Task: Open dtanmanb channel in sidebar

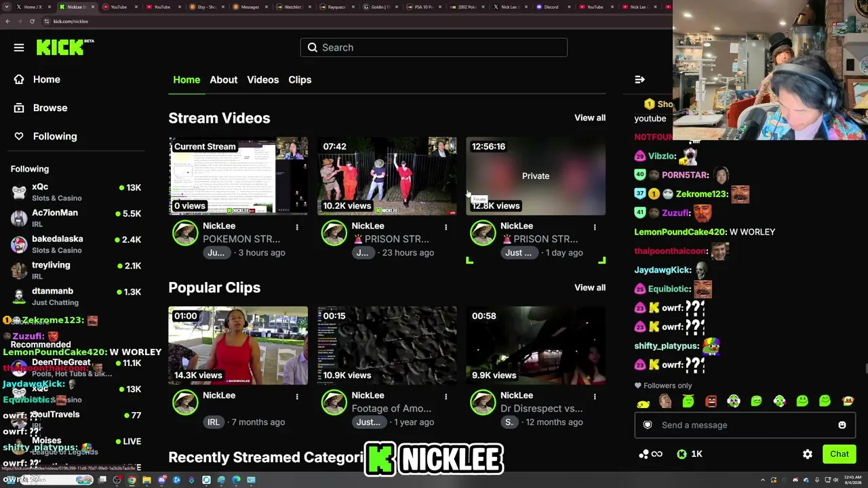Action: [76, 296]
